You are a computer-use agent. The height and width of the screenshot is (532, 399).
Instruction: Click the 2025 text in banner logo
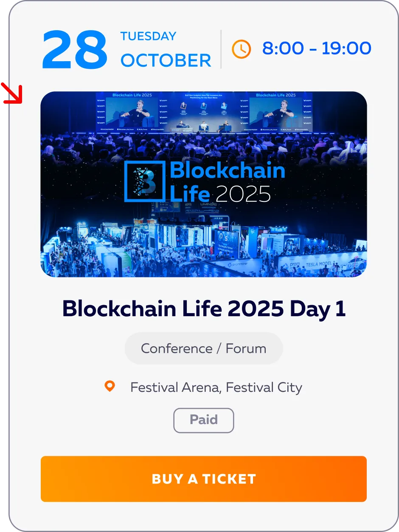pyautogui.click(x=243, y=194)
